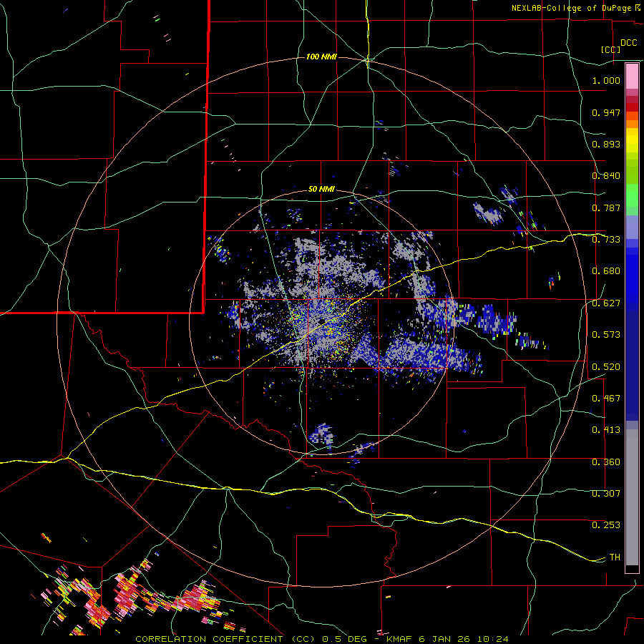Click the 50 NMI range ring label
This screenshot has width=644, height=644.
click(321, 189)
